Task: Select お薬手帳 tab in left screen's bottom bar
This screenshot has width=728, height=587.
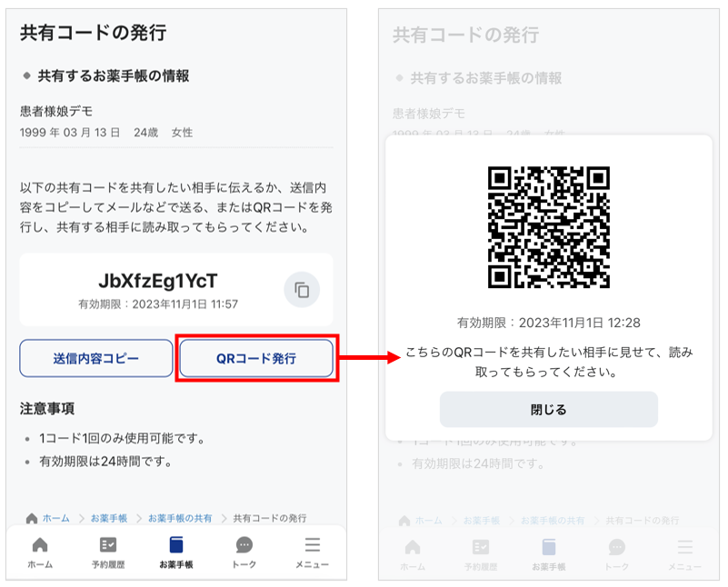Action: (176, 552)
